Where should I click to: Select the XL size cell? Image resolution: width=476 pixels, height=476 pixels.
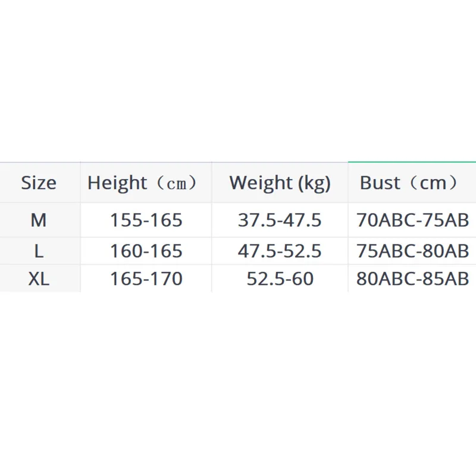pyautogui.click(x=39, y=278)
